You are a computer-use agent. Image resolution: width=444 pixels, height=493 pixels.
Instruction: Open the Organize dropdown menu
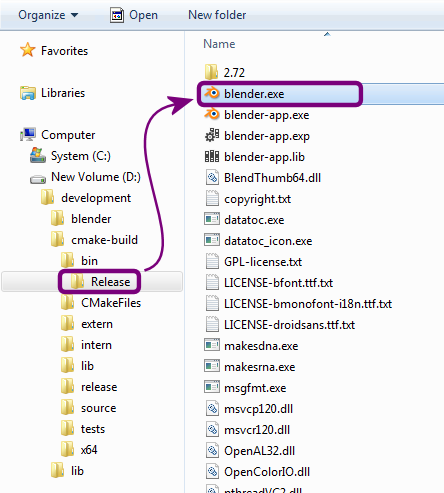(x=48, y=15)
